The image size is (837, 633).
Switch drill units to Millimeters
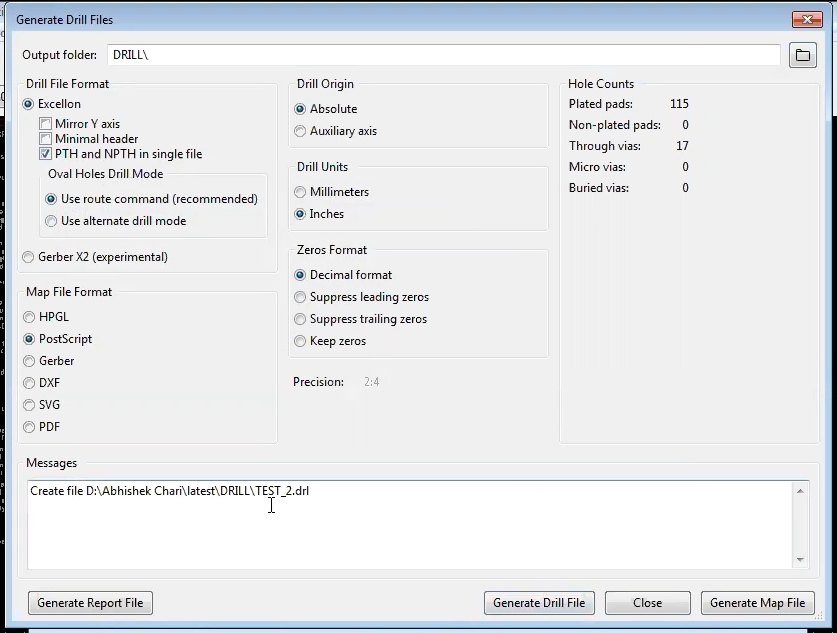(300, 192)
